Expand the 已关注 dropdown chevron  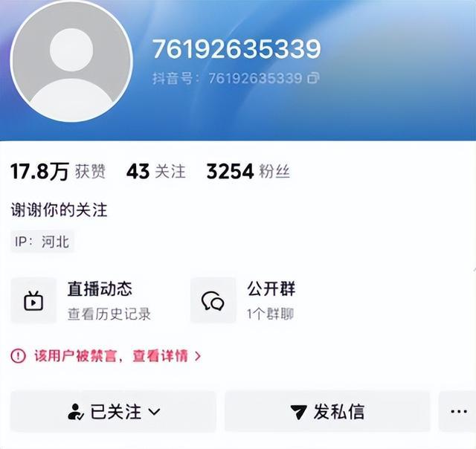tap(154, 412)
